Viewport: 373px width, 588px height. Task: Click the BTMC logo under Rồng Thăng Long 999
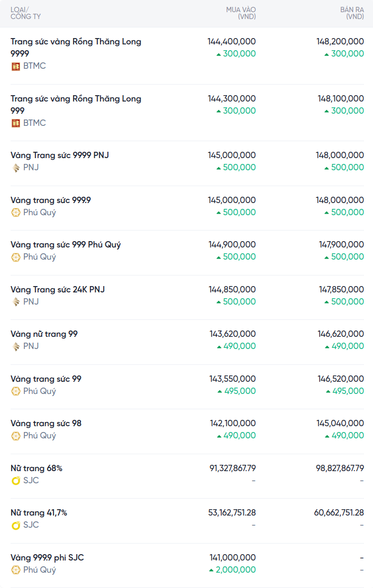tap(16, 123)
